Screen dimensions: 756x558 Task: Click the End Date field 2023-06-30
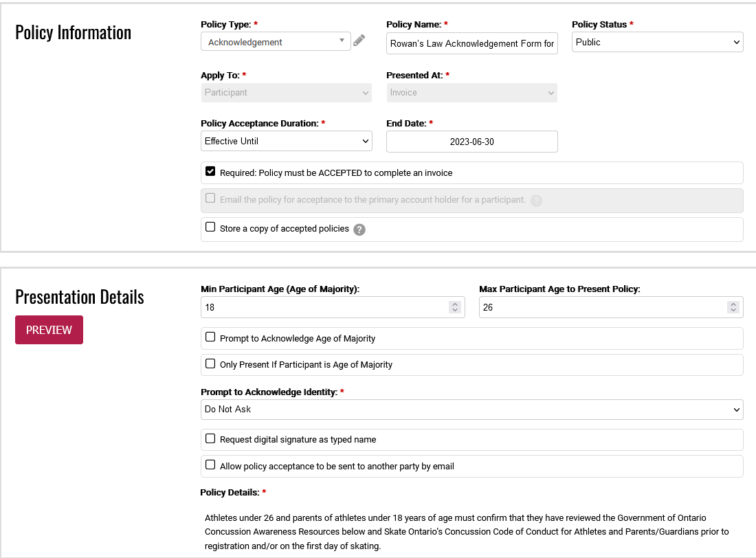471,142
